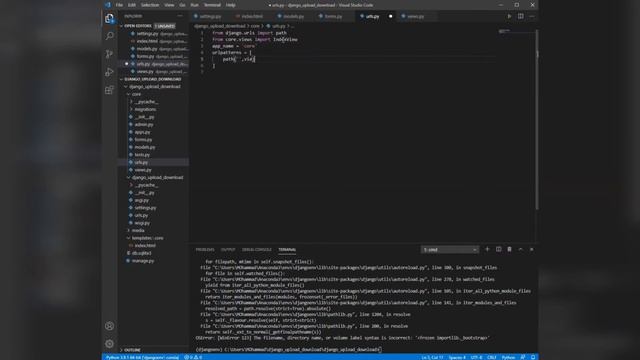Expand the Outline section

click(154, 350)
